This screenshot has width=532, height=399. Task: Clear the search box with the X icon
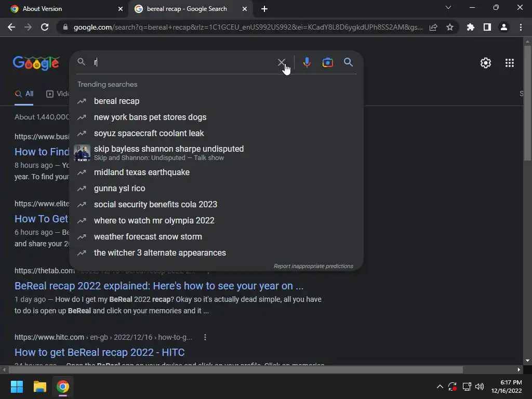[x=281, y=62]
